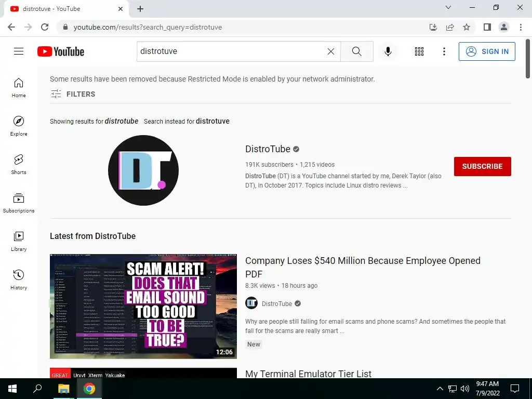The height and width of the screenshot is (399, 532).
Task: Click the YouTube logo
Action: click(61, 51)
